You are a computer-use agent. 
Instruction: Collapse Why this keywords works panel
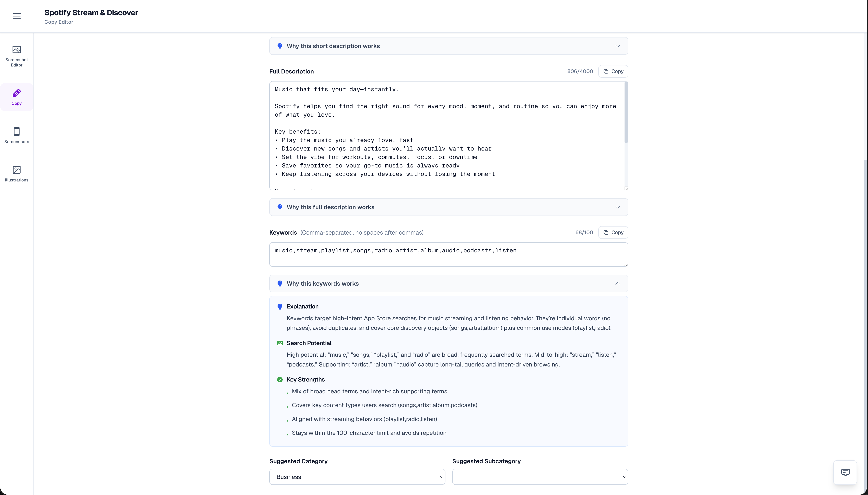click(449, 283)
